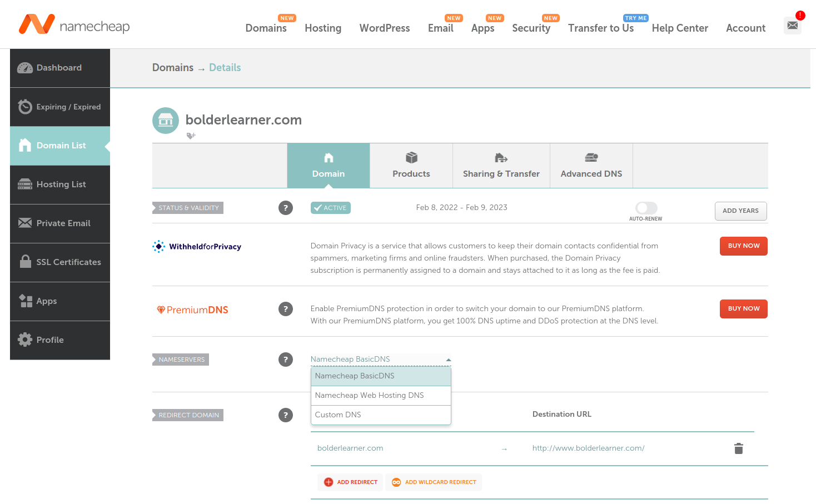Collapse the Nameservers dropdown
The width and height of the screenshot is (816, 504).
click(x=448, y=360)
